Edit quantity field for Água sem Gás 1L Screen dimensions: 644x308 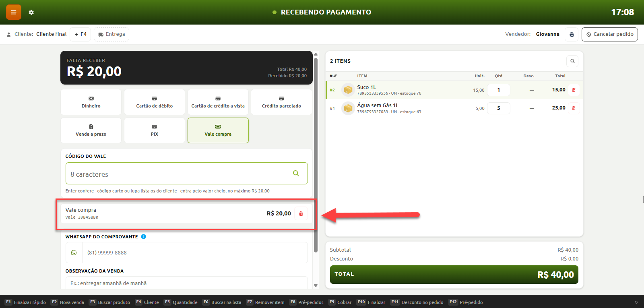(x=499, y=108)
